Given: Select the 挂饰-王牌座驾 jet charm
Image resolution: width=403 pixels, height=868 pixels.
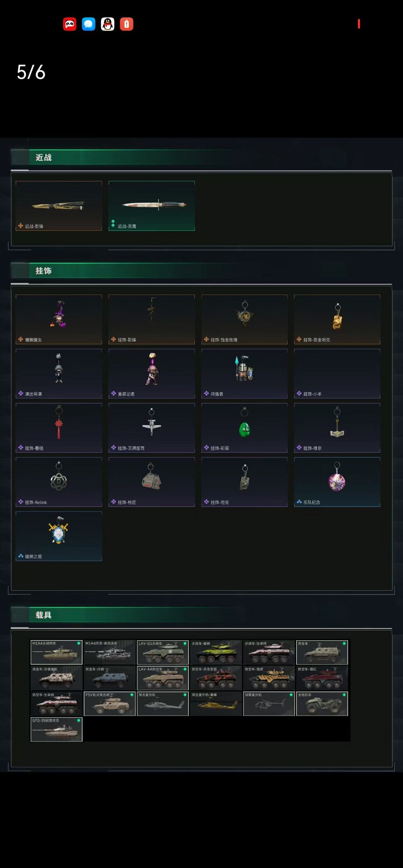Looking at the screenshot, I should [x=151, y=428].
